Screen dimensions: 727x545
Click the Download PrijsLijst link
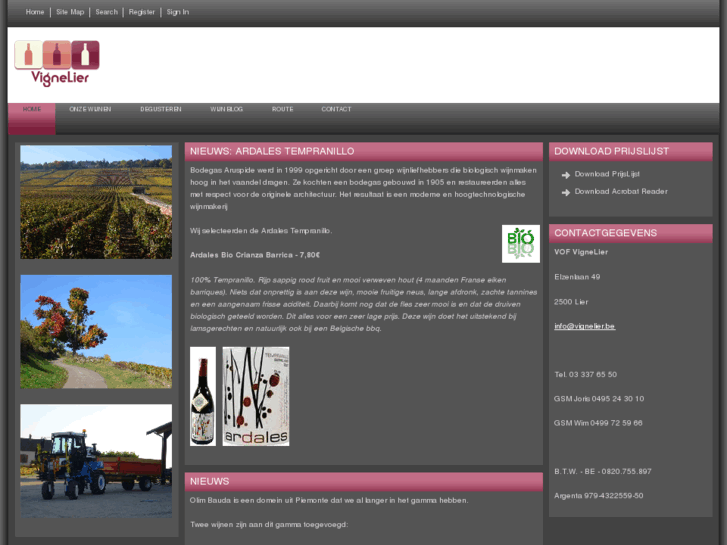click(607, 174)
